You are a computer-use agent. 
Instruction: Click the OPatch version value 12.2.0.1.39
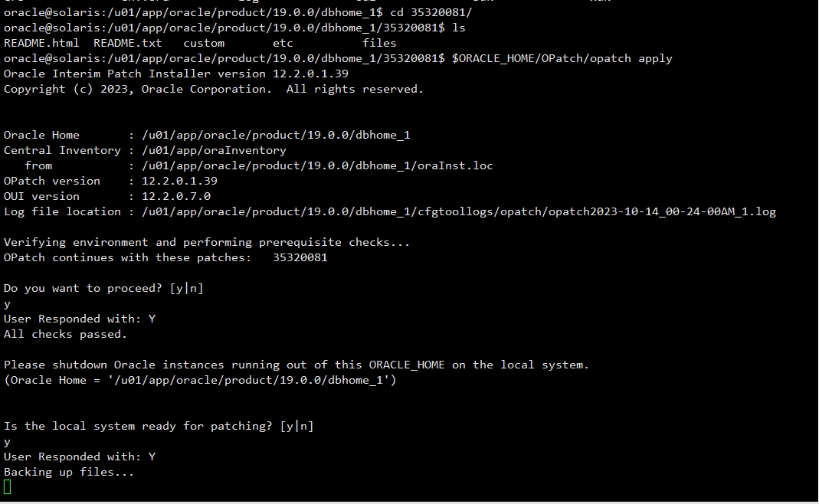point(179,181)
